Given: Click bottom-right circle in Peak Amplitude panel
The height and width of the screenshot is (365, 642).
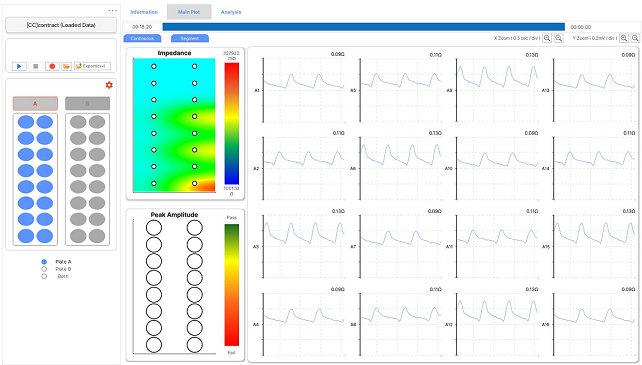Looking at the screenshot, I should (x=194, y=345).
